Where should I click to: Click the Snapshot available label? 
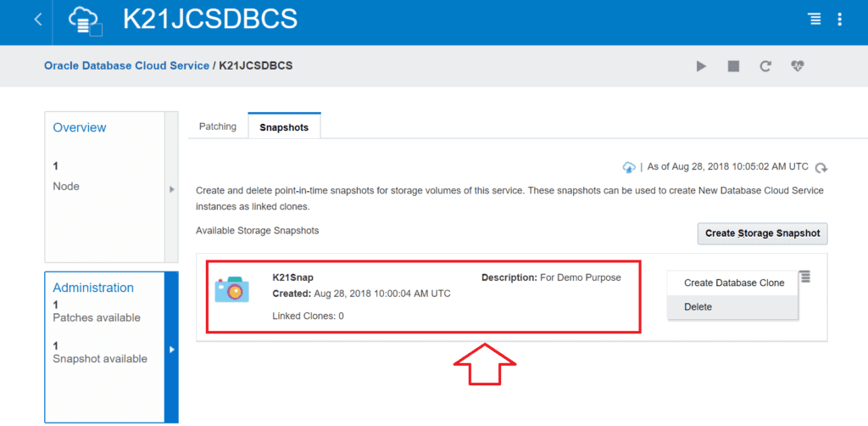(100, 359)
